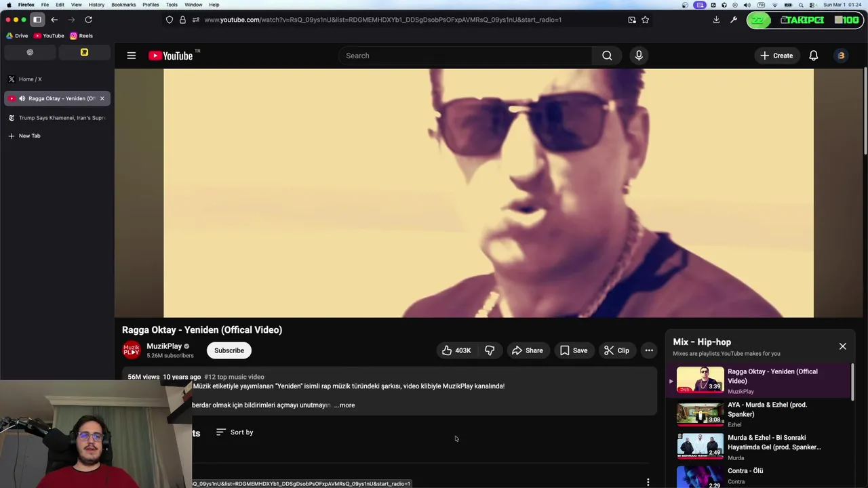
Task: Click the wrench developer tools icon
Action: (733, 20)
